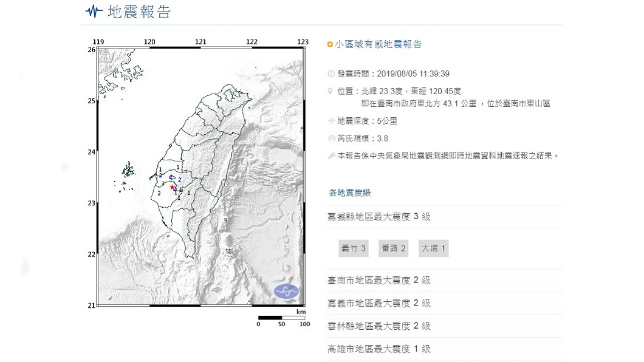
Task: Select the time text 2019/08/05 11:39:39
Action: point(413,74)
